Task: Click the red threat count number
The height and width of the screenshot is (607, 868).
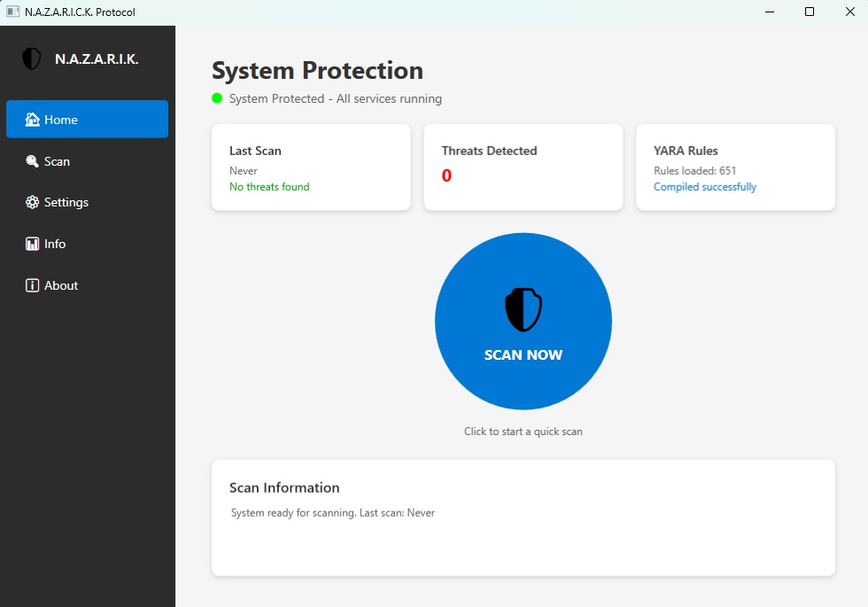Action: 446,175
